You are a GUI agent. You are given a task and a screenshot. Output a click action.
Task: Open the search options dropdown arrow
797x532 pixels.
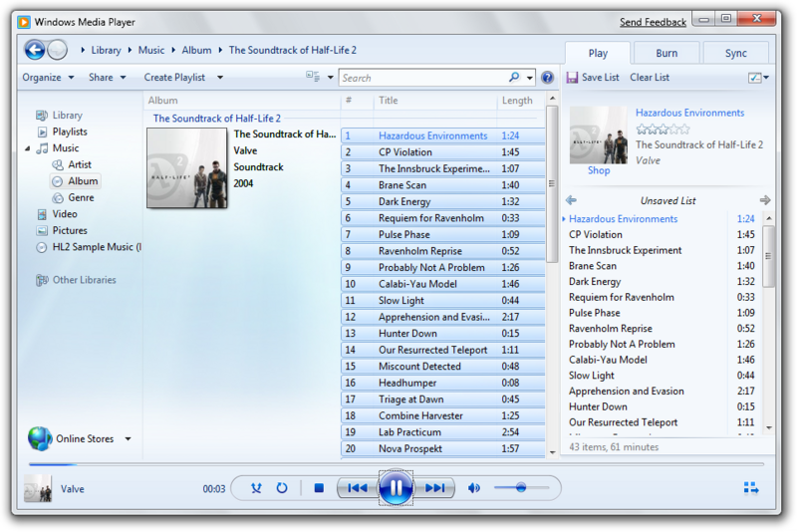[530, 78]
